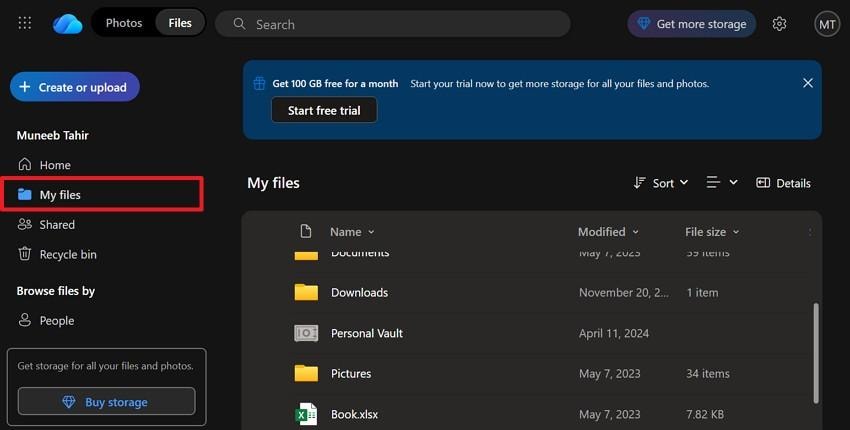
Task: Click the Book.xlsx Excel icon
Action: coord(306,414)
